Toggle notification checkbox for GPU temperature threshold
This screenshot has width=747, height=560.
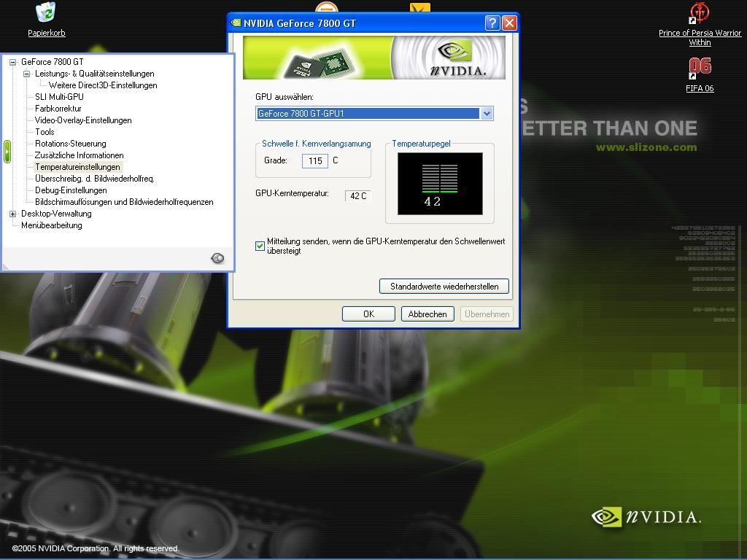[260, 246]
